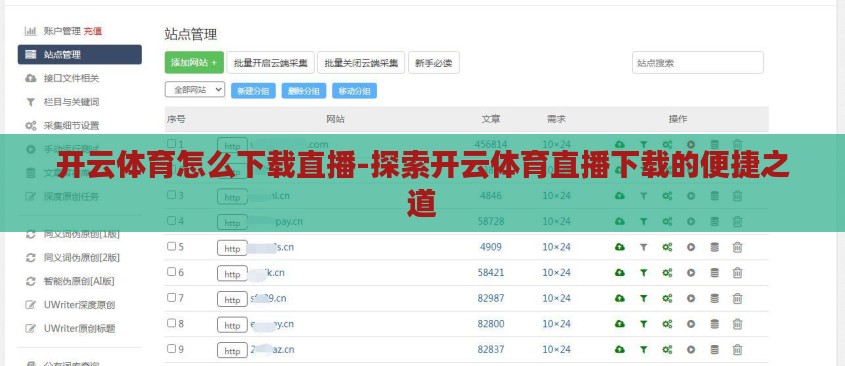Screen dimensions: 845x366
Task: Click the trash icon in the 4909 row
Action: 738,247
